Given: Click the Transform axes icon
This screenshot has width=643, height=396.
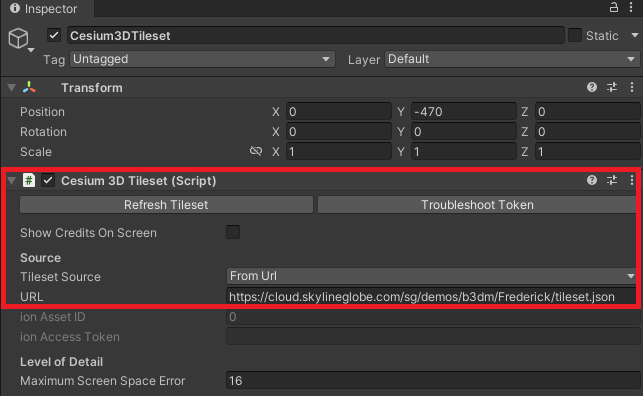Looking at the screenshot, I should coord(29,87).
